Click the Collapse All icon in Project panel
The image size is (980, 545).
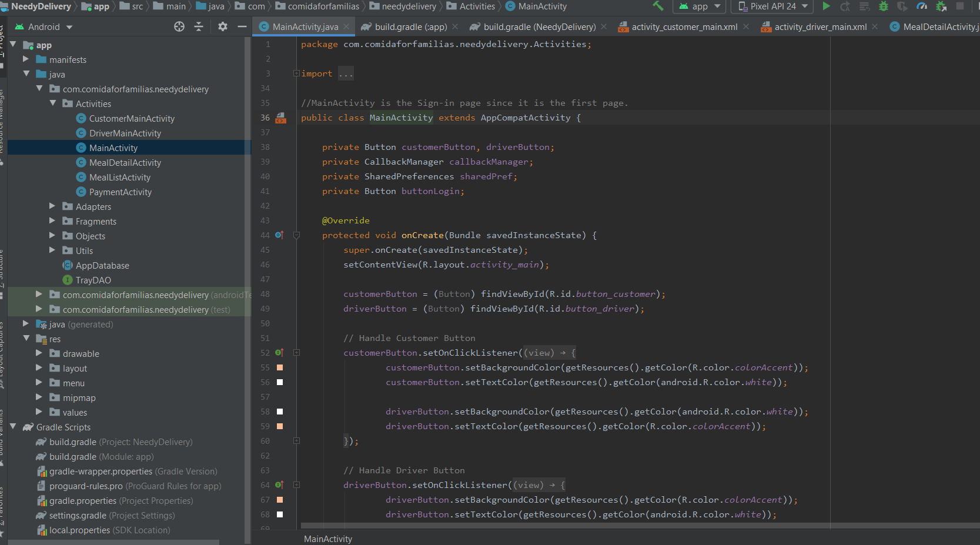[x=199, y=26]
